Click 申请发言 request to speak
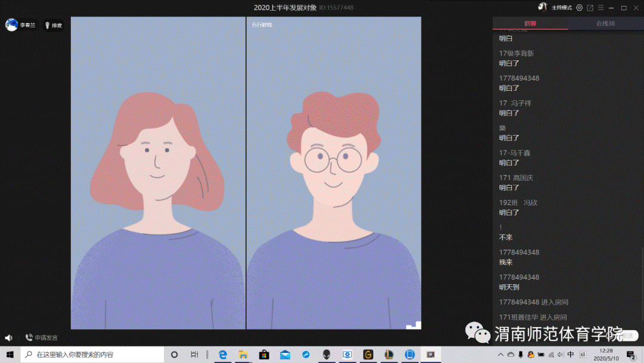This screenshot has width=644, height=363. [x=42, y=338]
